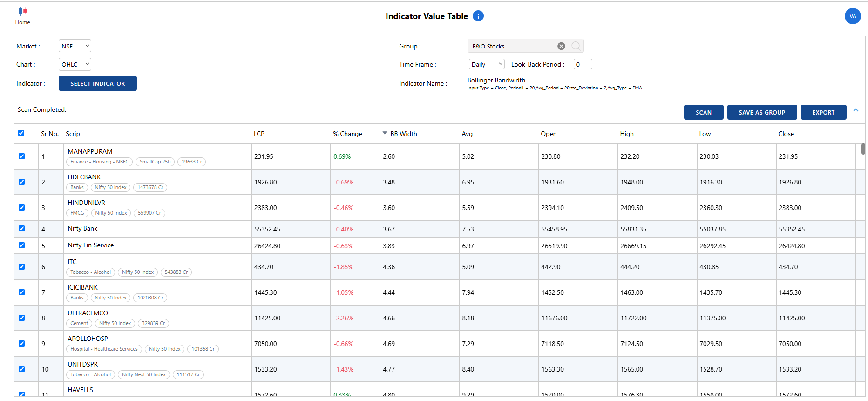Click the FMCG tag under HINDUNILVR
The width and height of the screenshot is (868, 401).
click(x=77, y=213)
